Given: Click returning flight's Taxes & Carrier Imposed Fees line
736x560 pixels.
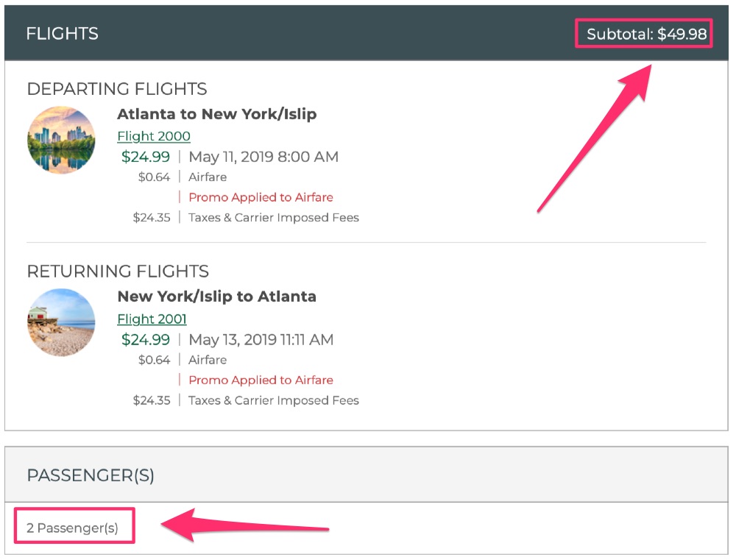Looking at the screenshot, I should click(274, 400).
